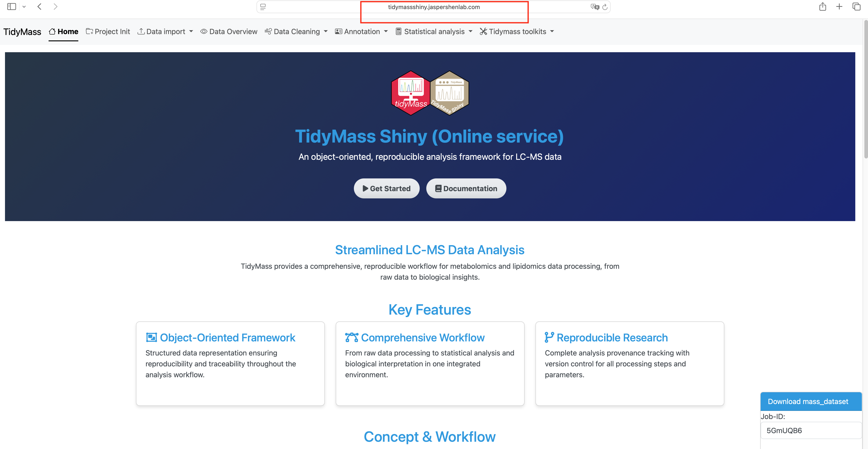The image size is (868, 449).
Task: Open the sidebar options chevron
Action: click(24, 7)
